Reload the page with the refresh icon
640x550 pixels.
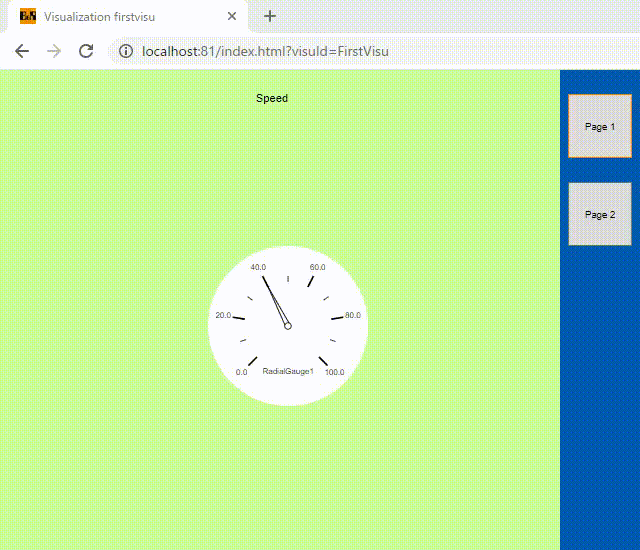(86, 51)
